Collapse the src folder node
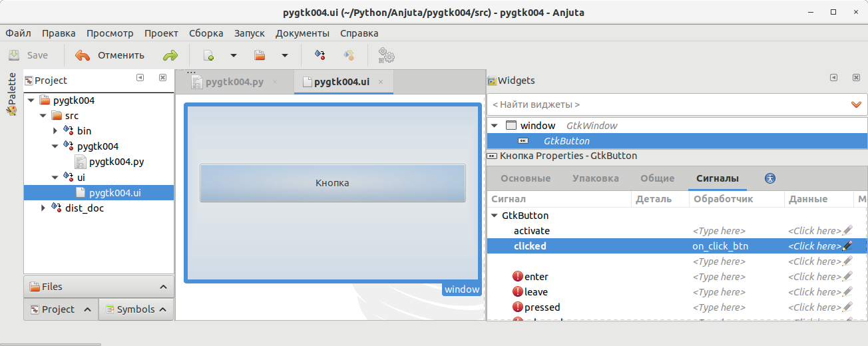The image size is (868, 346). click(43, 116)
